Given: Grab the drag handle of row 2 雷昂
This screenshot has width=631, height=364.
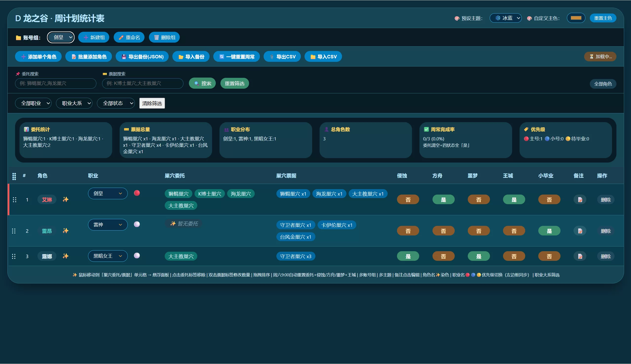Looking at the screenshot, I should click(14, 231).
